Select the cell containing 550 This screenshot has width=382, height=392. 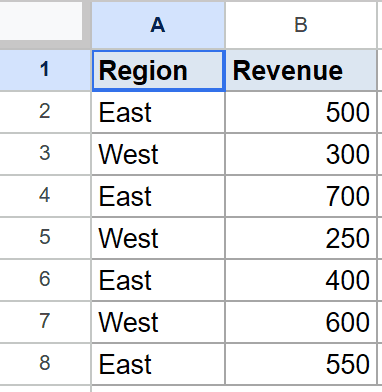301,364
